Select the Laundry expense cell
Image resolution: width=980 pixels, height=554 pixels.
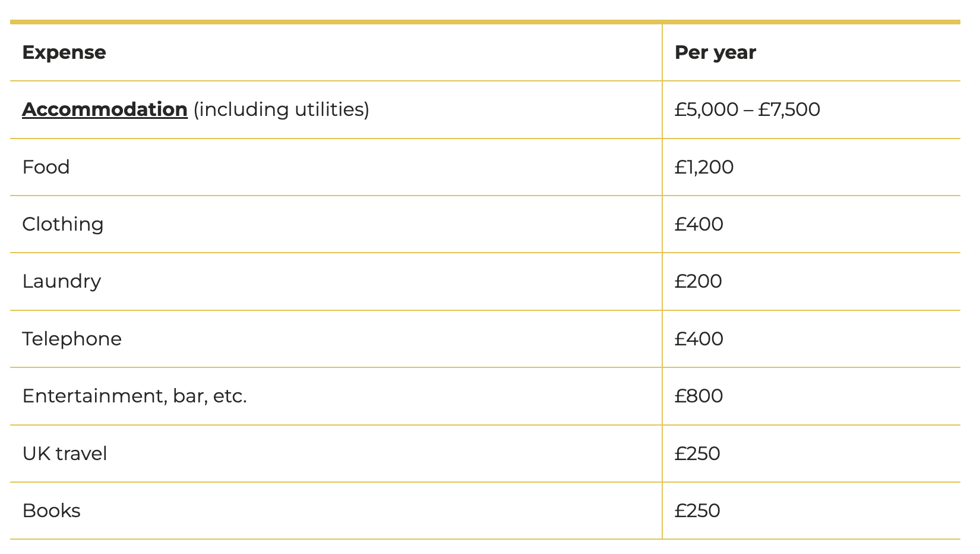pyautogui.click(x=62, y=281)
